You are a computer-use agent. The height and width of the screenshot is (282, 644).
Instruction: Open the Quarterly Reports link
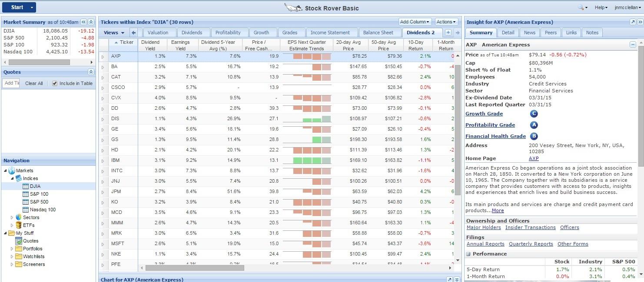(x=531, y=244)
